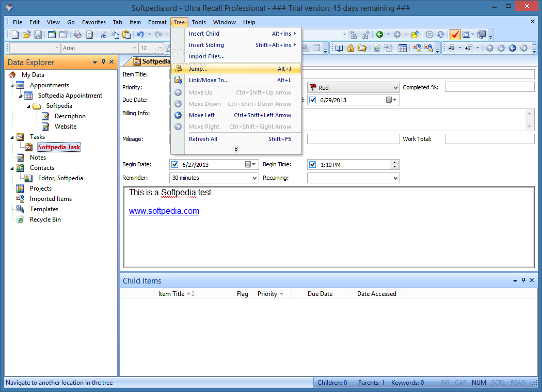
Task: Open the Recurring dropdown
Action: [x=395, y=178]
